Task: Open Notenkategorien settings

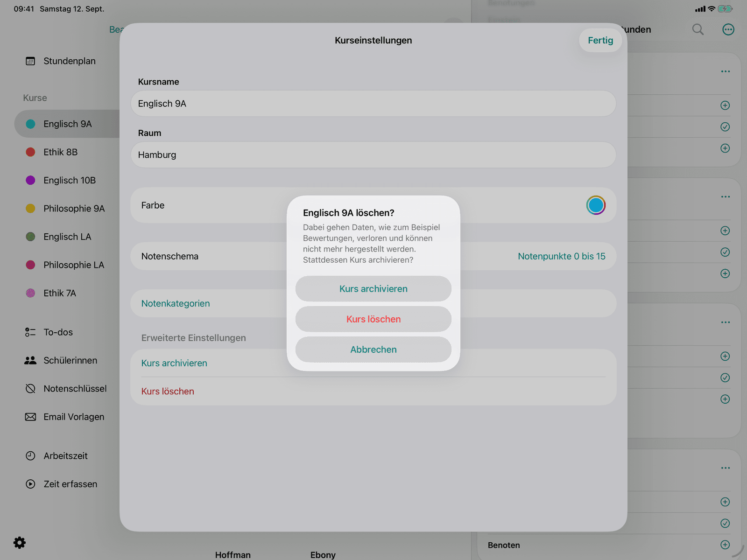Action: click(373, 303)
